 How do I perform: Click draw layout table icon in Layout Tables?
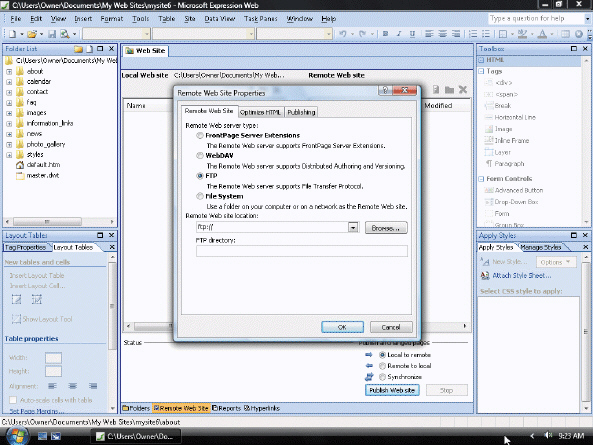[16, 300]
